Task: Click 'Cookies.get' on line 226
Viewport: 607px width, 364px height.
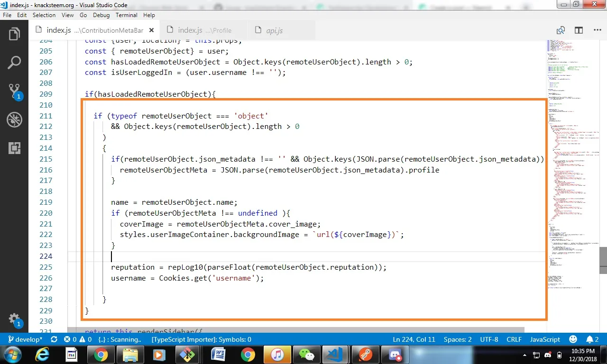Action: pyautogui.click(x=183, y=278)
